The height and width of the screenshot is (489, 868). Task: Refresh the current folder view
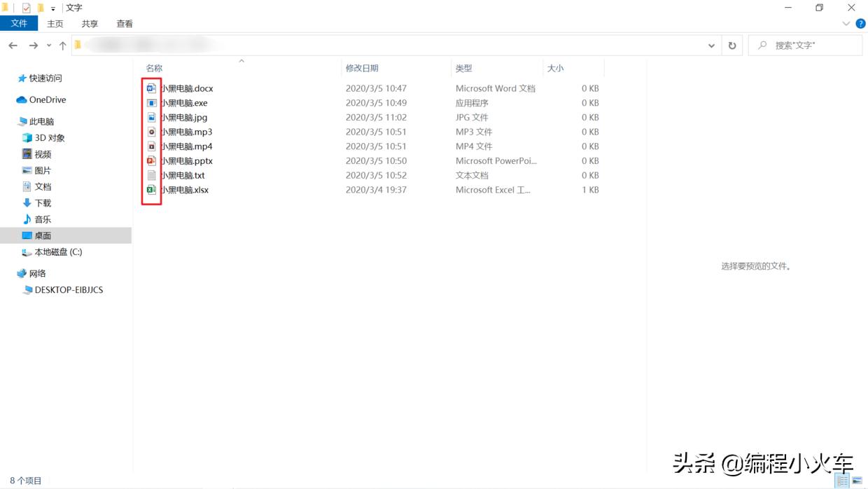(732, 46)
